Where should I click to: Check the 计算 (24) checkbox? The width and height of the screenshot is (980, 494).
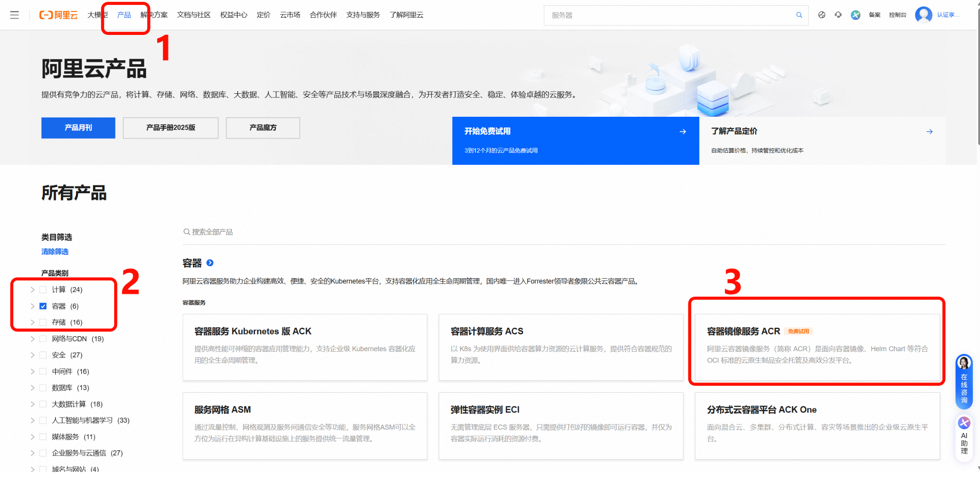click(x=43, y=290)
